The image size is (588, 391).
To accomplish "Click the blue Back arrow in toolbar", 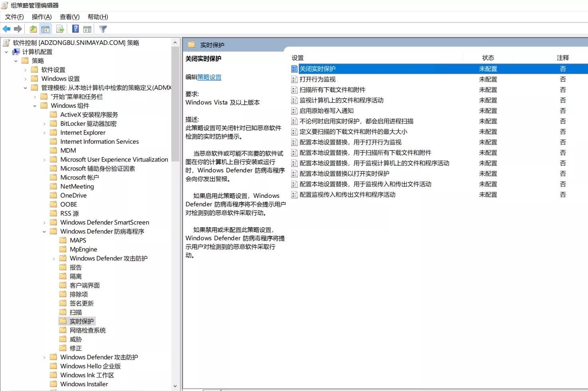I will (6, 29).
